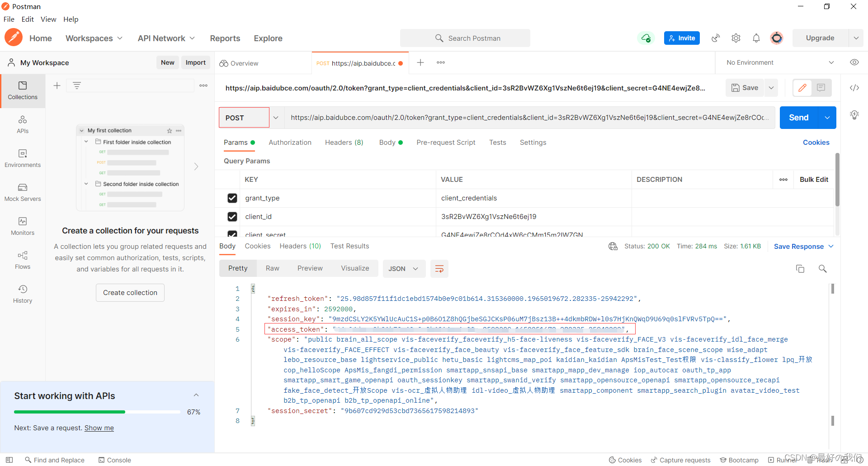This screenshot has height=466, width=868.
Task: Click the sync status cloud icon
Action: 646,38
